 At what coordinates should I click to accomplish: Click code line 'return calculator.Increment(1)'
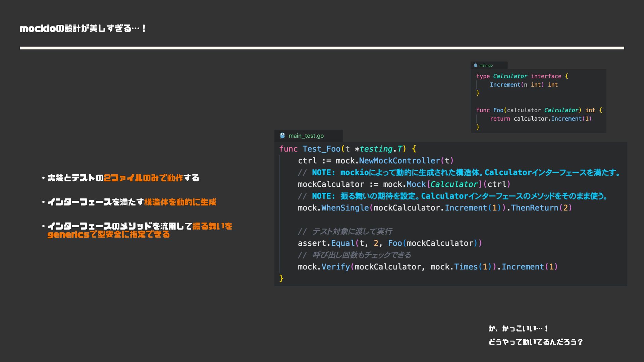pyautogui.click(x=541, y=119)
